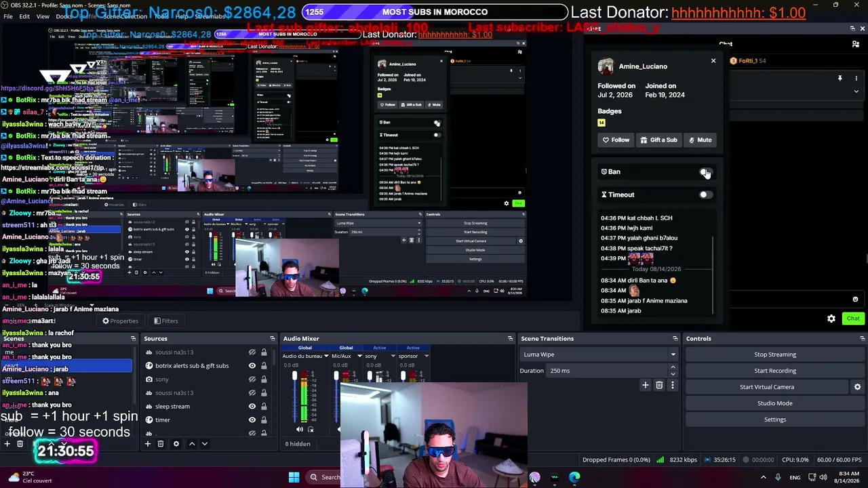Follow Amine_Luciano from the user card
This screenshot has width=868, height=488.
(x=616, y=140)
